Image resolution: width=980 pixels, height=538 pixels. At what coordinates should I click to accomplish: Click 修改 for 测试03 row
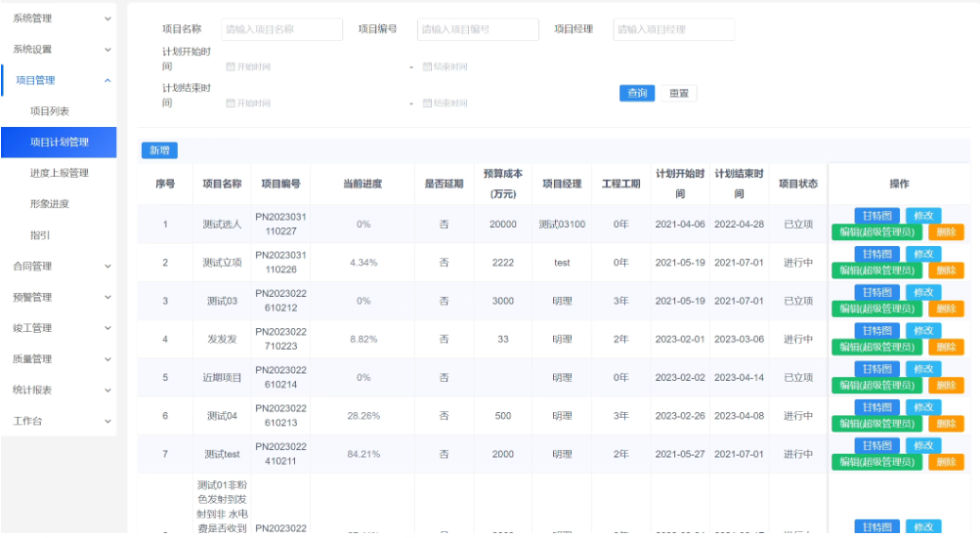coord(923,292)
